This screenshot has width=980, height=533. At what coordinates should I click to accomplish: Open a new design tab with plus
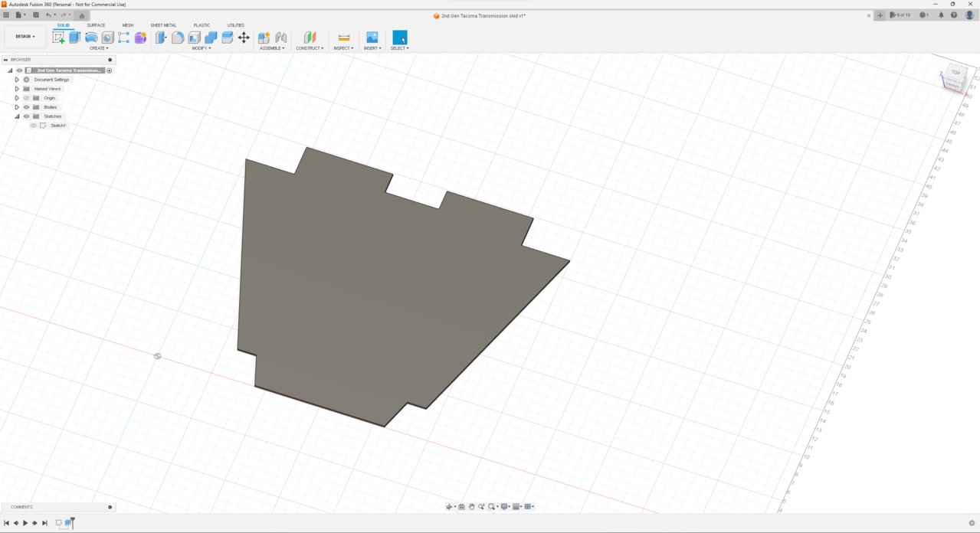coord(880,15)
